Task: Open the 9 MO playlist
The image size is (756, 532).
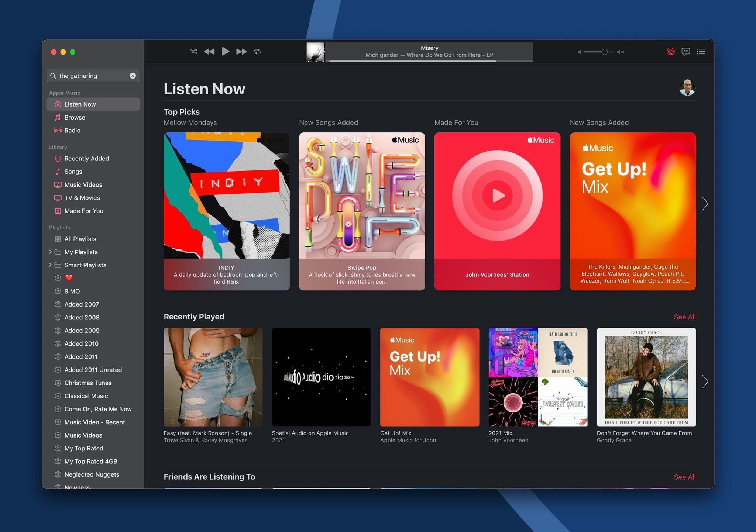Action: 93,291
